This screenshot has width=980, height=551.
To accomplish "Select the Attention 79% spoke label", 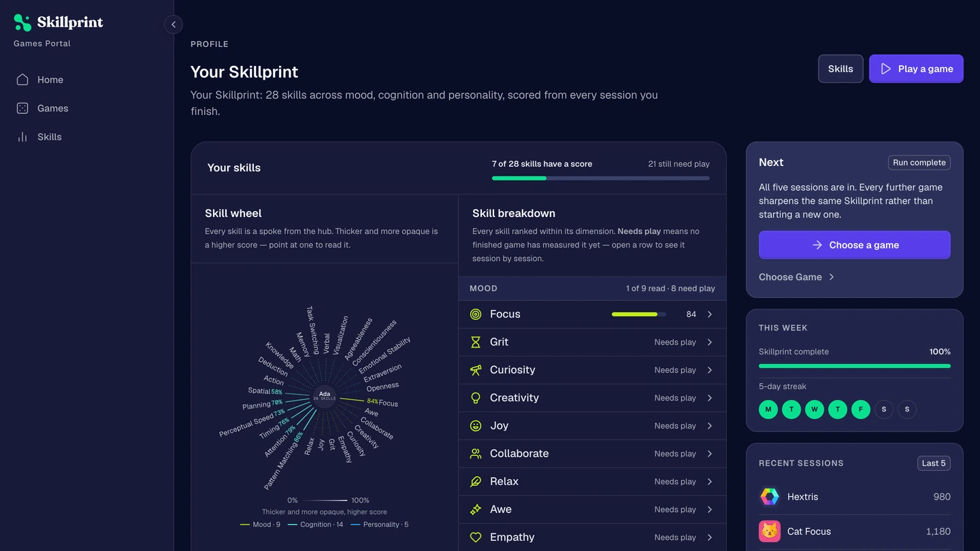I will (280, 441).
